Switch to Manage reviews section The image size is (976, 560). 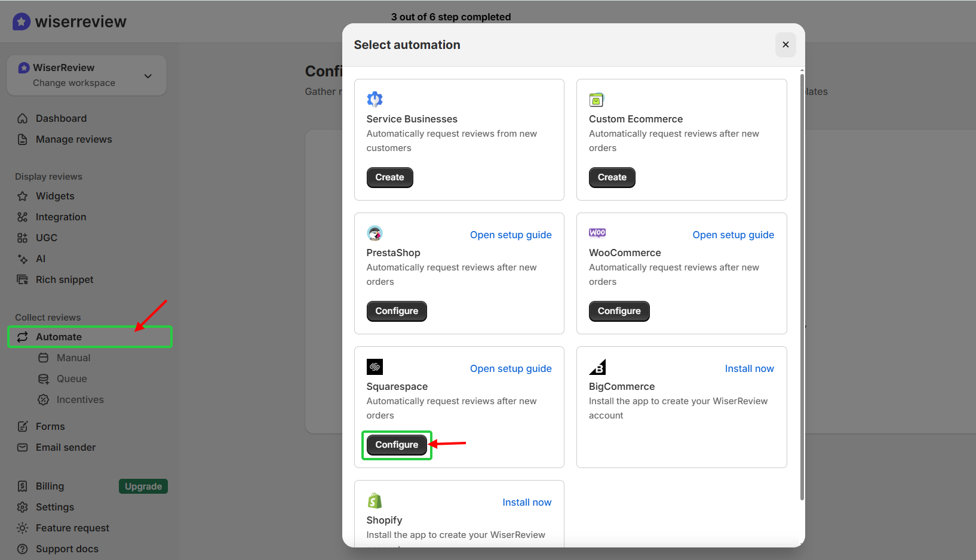click(x=73, y=139)
